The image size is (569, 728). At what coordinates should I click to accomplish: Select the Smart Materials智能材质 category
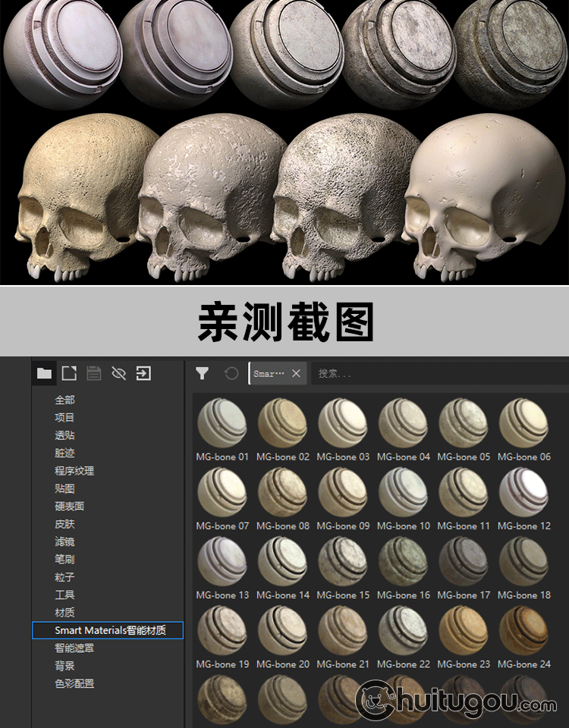pos(109,630)
